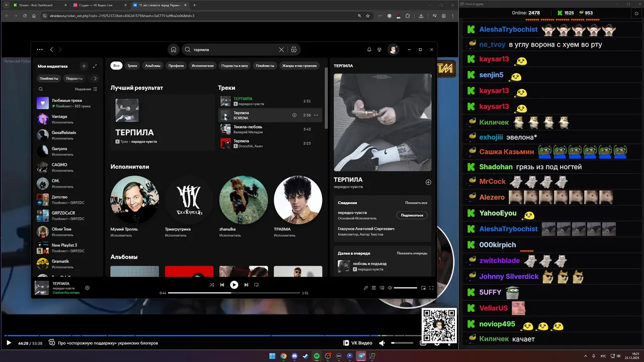This screenshot has width=644, height=362.
Task: Select the Жанры и настроения filter
Action: [x=299, y=65]
